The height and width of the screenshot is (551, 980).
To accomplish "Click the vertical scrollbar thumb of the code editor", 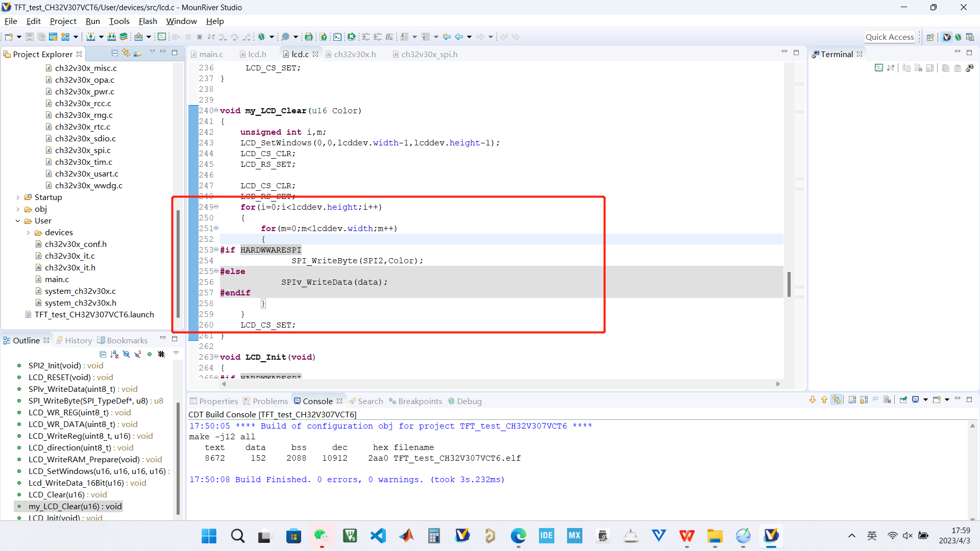I will click(x=789, y=285).
